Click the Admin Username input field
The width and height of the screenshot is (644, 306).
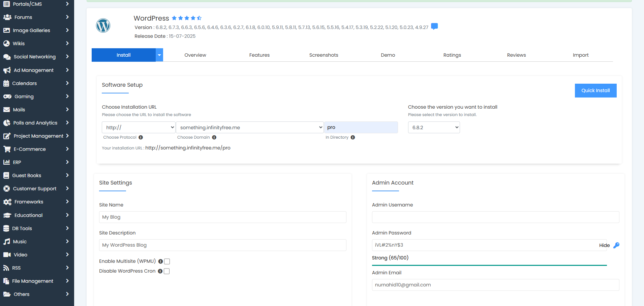point(495,217)
